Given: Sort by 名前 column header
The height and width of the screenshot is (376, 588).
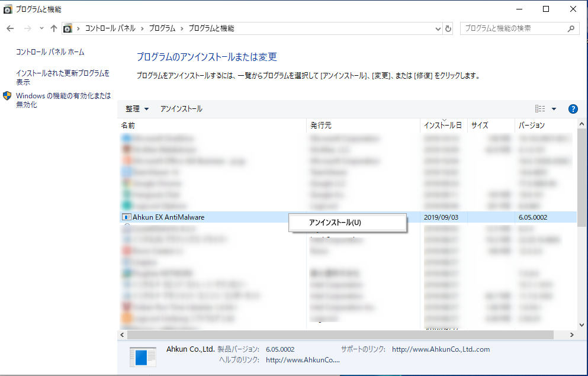Looking at the screenshot, I should [212, 125].
